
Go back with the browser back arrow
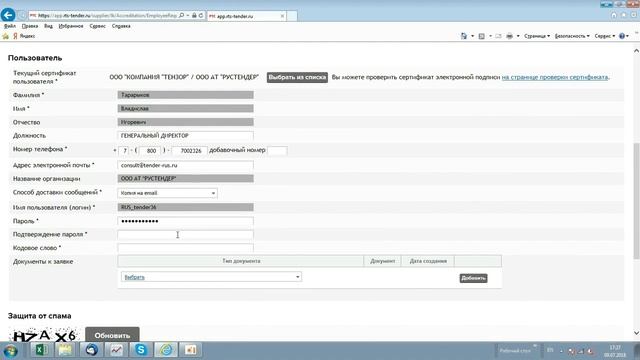click(x=8, y=15)
